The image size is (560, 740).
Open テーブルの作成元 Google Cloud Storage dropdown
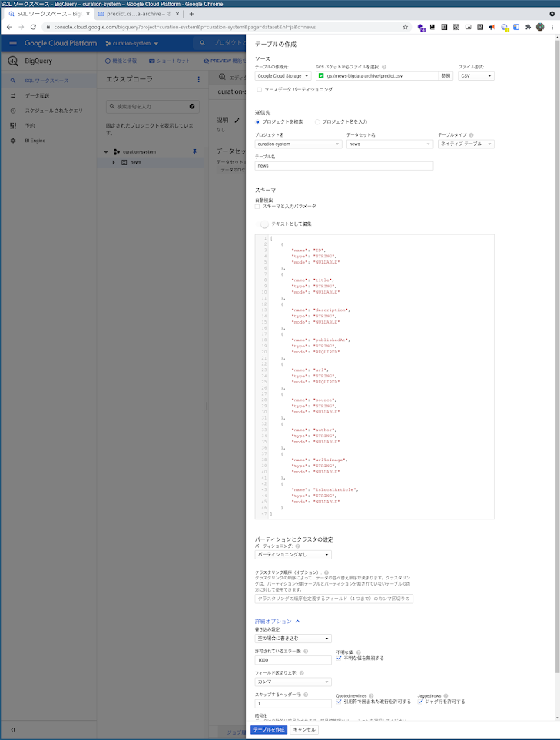point(283,76)
